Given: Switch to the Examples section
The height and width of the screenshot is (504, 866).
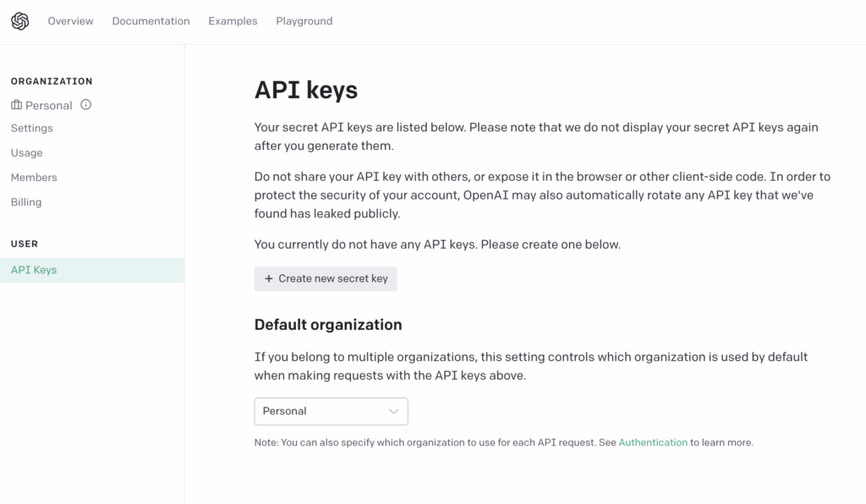Looking at the screenshot, I should click(233, 21).
